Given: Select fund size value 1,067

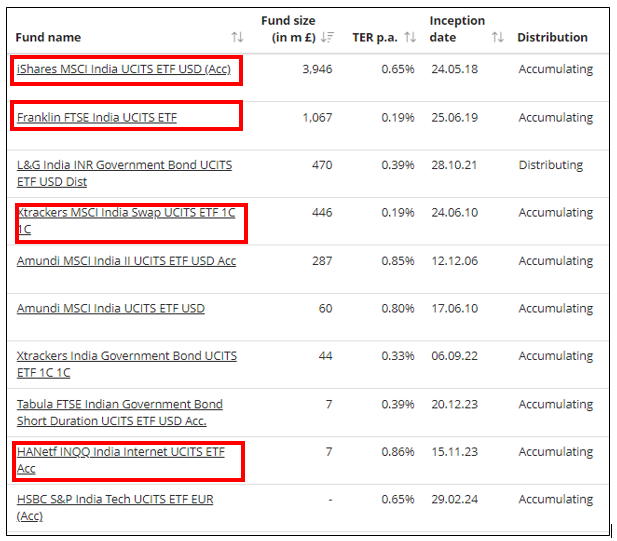Looking at the screenshot, I should (317, 118).
